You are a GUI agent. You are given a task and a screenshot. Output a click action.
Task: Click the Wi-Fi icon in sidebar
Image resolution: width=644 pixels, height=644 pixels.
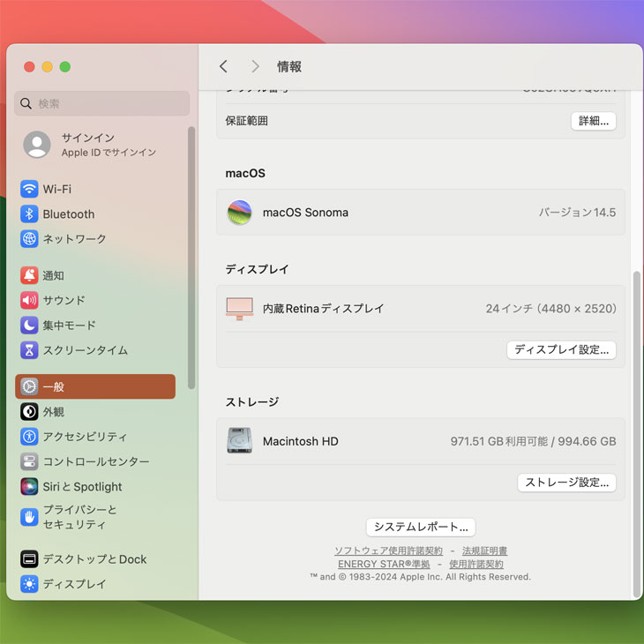(29, 189)
